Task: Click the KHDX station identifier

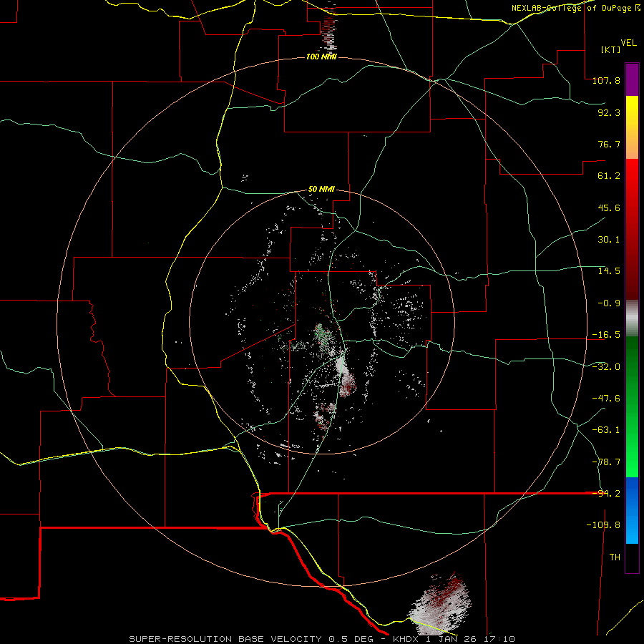Action: [x=406, y=639]
